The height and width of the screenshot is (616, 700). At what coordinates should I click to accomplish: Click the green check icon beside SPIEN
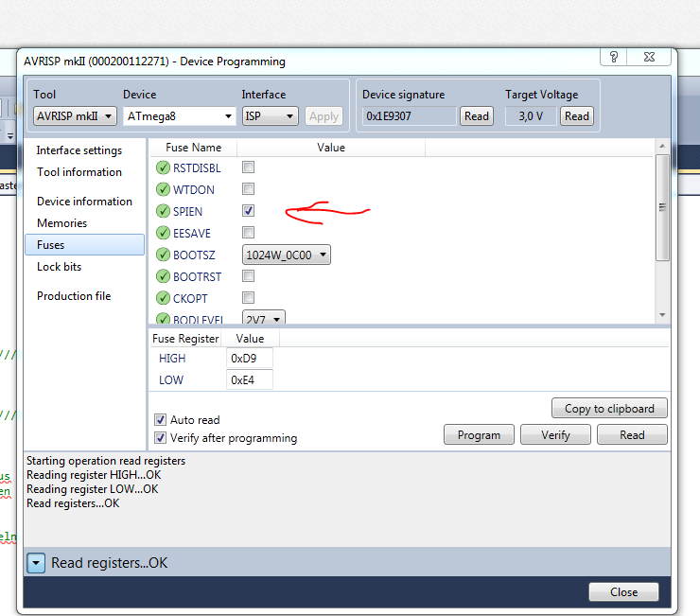coord(163,211)
